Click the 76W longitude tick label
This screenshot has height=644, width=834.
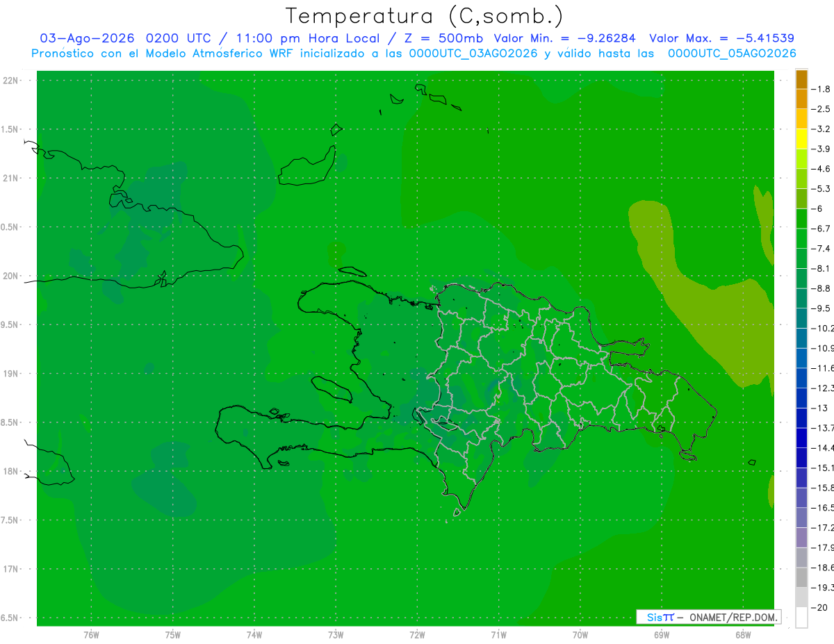(91, 635)
